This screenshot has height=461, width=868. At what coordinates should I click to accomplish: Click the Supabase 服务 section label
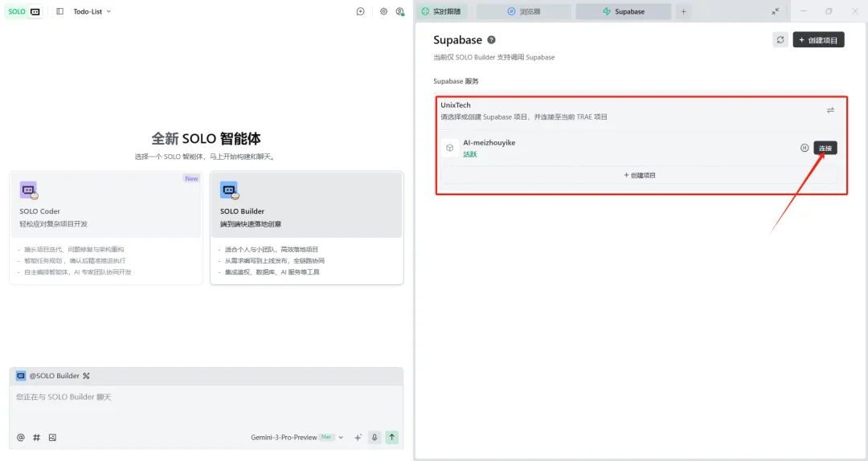456,81
